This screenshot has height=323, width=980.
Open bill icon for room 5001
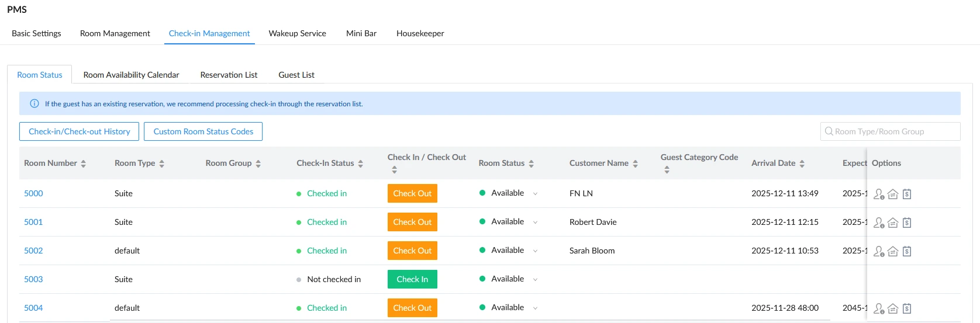[x=907, y=223]
